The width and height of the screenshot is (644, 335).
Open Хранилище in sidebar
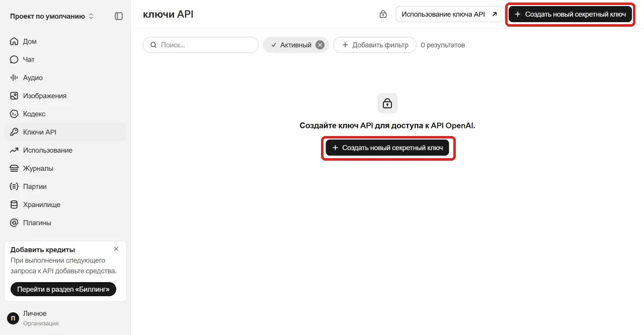(x=65, y=205)
